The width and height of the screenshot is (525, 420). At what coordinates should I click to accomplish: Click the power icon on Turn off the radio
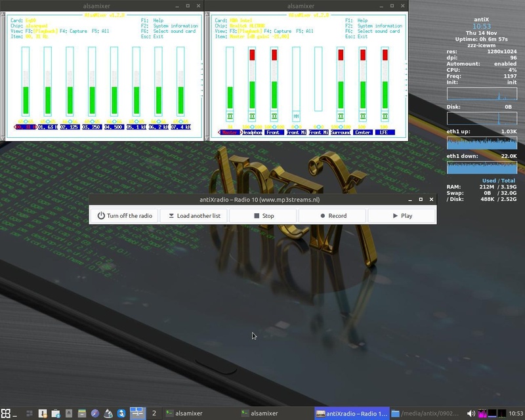coord(101,216)
